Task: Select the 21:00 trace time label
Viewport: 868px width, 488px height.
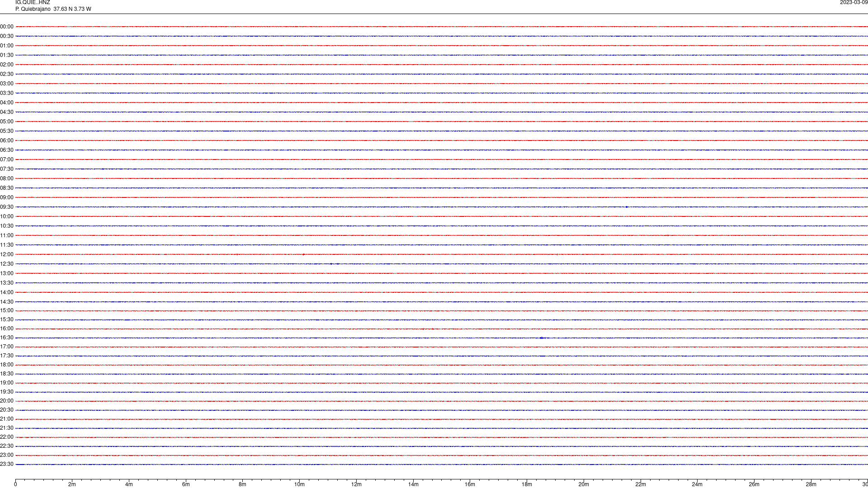Action: tap(7, 419)
